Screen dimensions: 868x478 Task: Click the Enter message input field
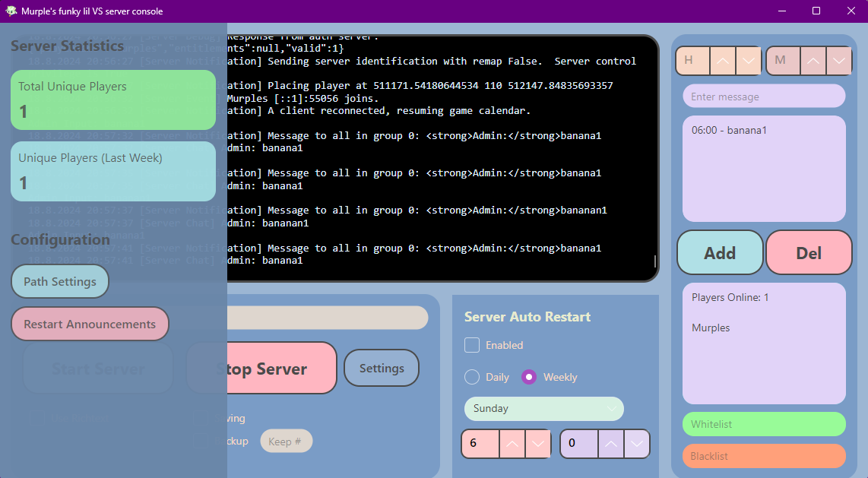click(x=763, y=97)
